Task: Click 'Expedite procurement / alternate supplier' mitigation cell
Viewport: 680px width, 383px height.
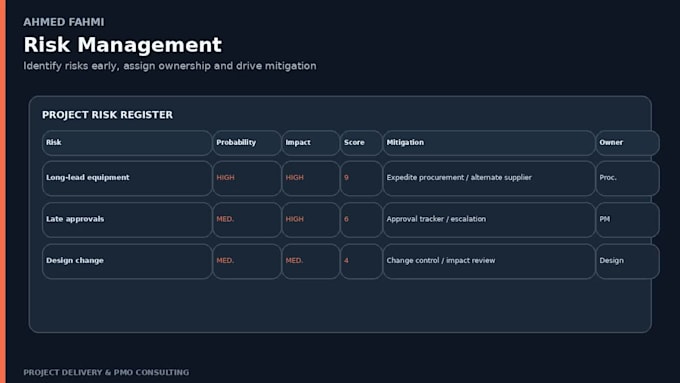Action: coord(489,178)
